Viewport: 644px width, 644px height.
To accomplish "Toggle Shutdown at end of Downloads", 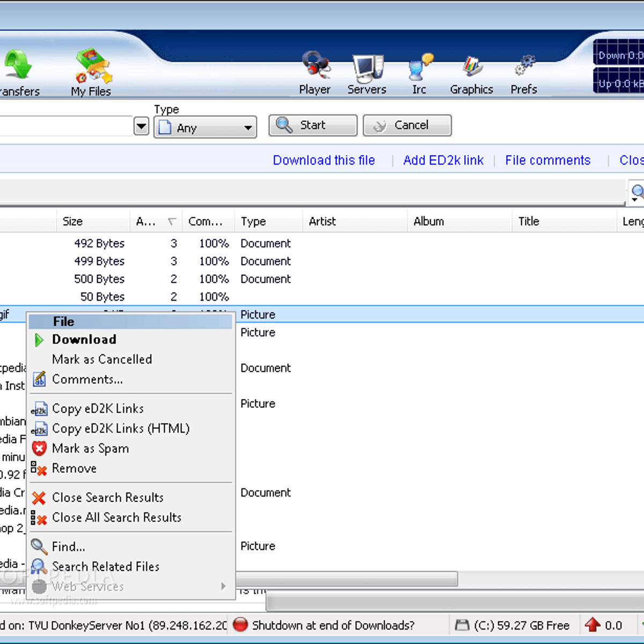I will click(333, 625).
